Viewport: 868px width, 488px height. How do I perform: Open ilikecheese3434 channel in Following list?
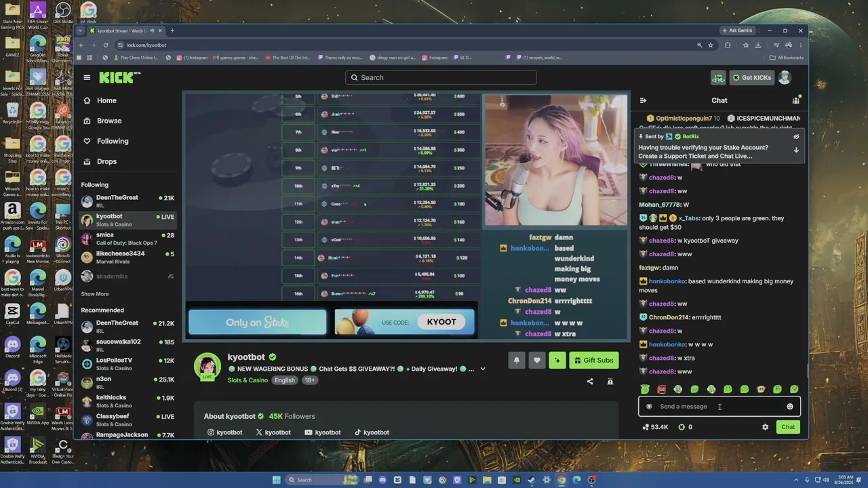coord(127,258)
